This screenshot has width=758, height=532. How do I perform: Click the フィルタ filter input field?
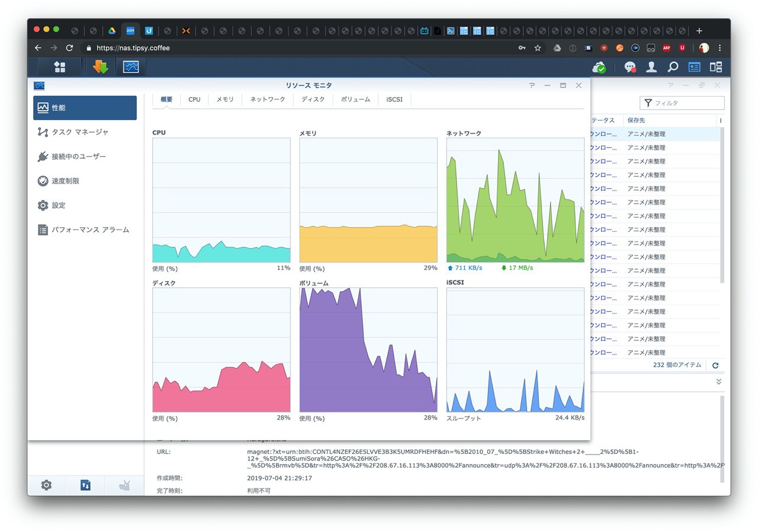click(x=682, y=103)
